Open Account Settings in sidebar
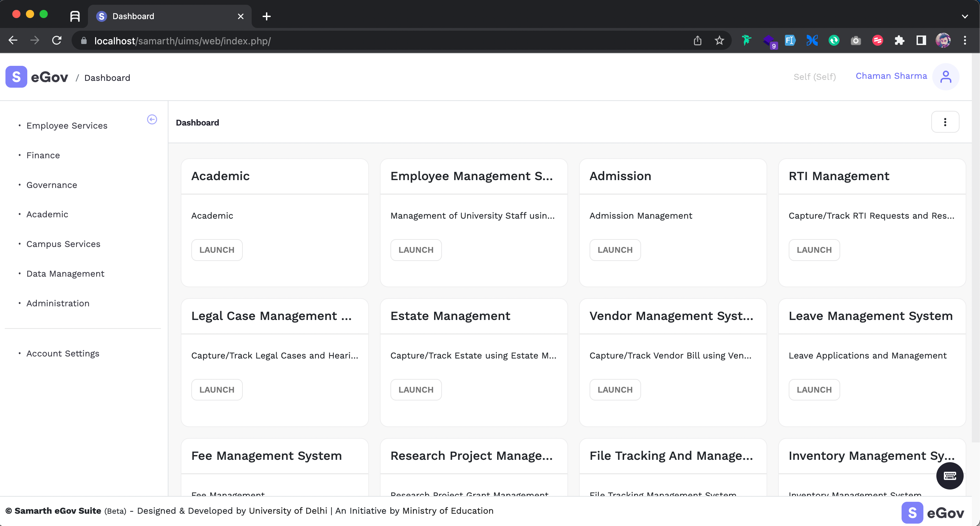980x526 pixels. pos(63,354)
